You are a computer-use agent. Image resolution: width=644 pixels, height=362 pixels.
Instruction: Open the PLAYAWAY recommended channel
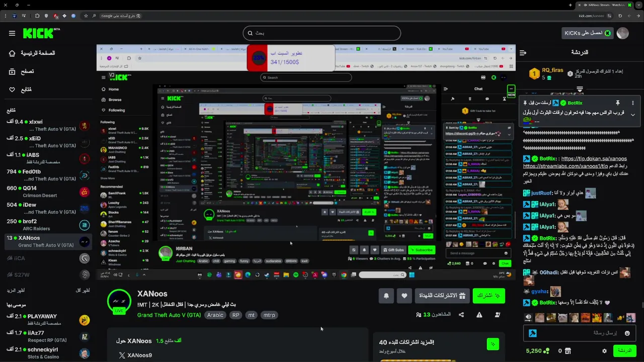pyautogui.click(x=48, y=320)
